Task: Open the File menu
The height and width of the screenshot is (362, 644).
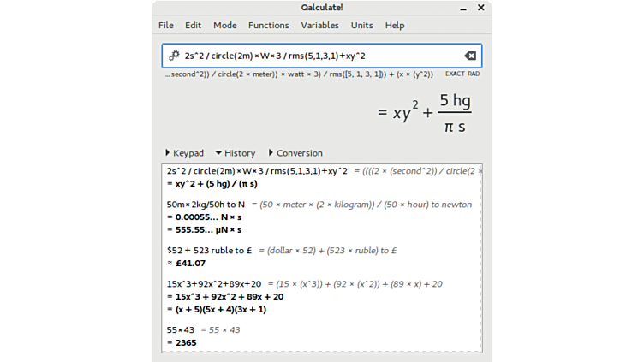Action: click(x=165, y=26)
